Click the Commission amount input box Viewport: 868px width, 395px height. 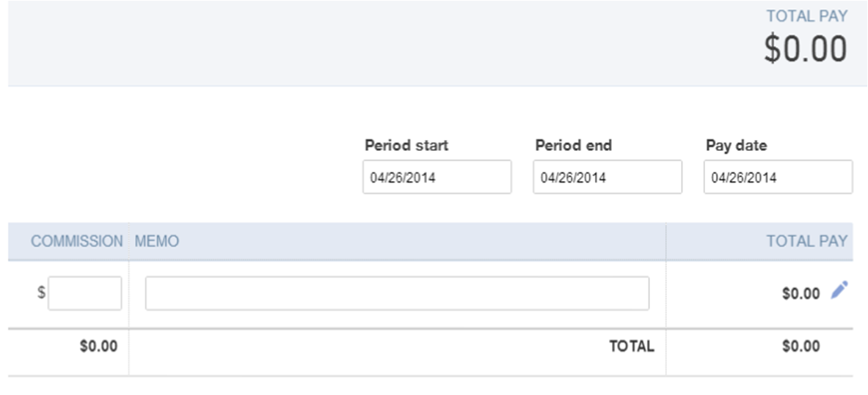pyautogui.click(x=84, y=293)
